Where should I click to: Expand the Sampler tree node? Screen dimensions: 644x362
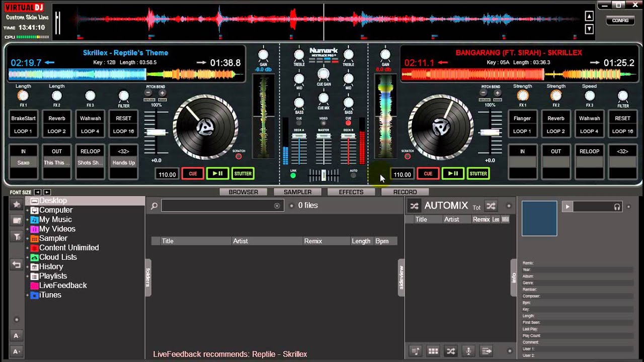28,239
